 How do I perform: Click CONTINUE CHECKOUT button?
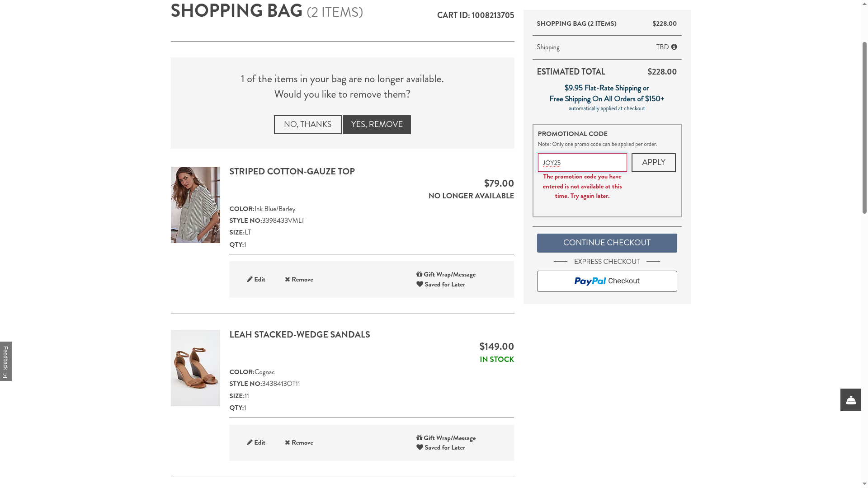(607, 243)
